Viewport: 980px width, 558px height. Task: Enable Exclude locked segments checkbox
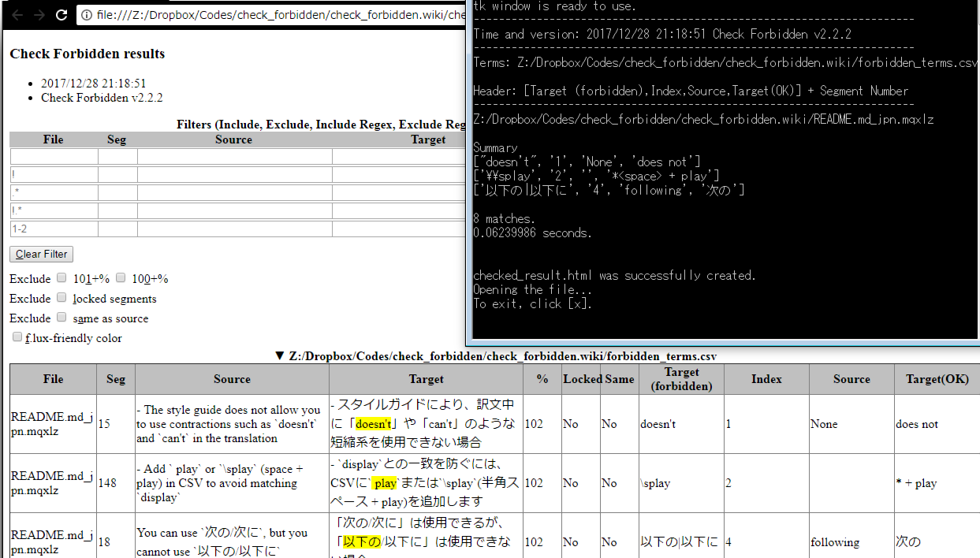61,298
